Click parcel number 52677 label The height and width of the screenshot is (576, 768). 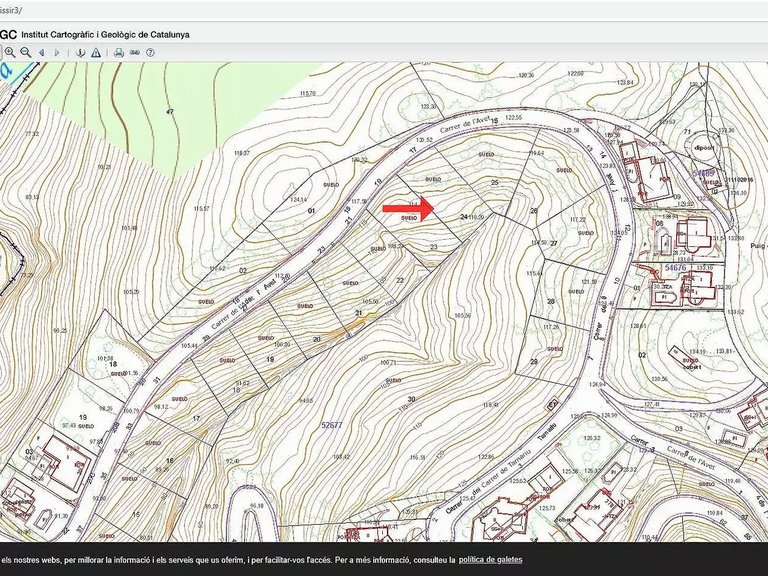[x=332, y=425]
